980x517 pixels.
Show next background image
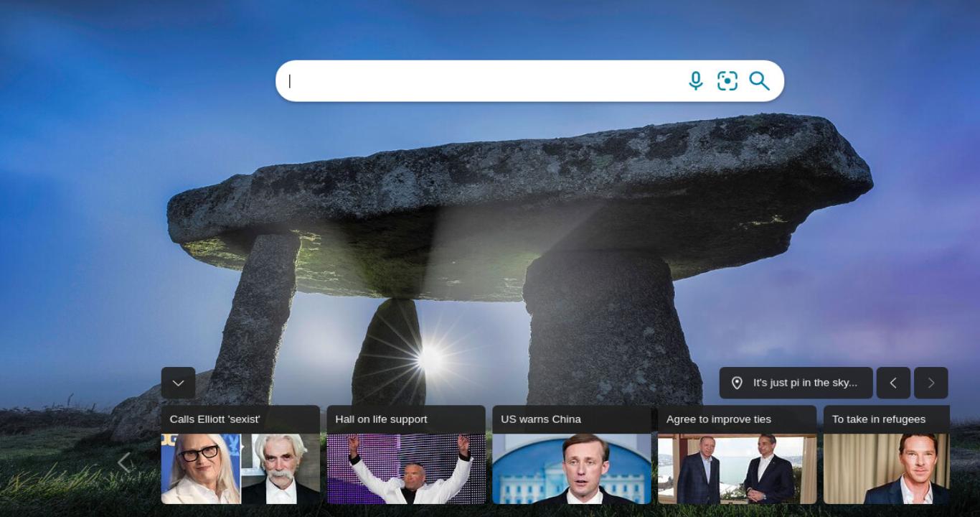point(931,383)
